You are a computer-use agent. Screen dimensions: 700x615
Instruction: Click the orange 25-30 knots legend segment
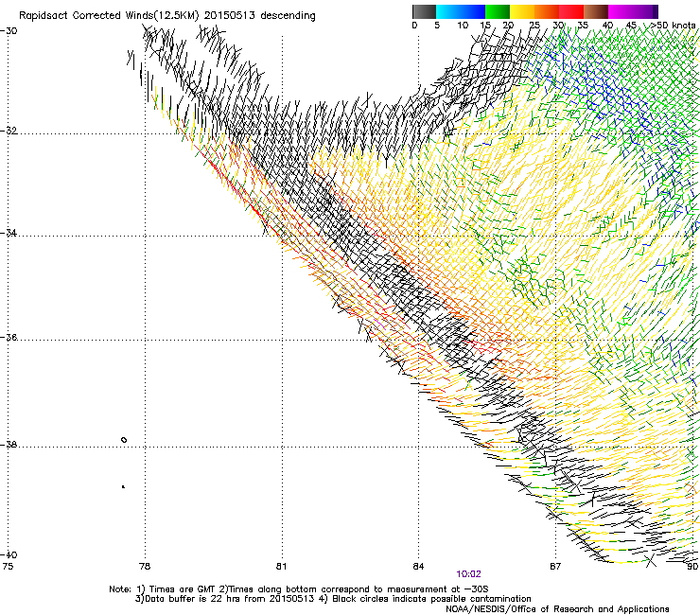click(547, 11)
